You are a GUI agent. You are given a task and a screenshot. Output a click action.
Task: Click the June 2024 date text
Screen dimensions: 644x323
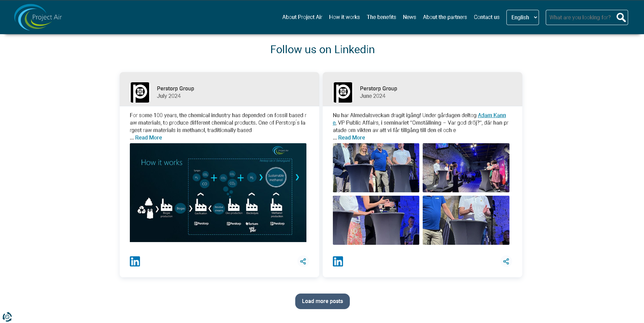point(373,96)
